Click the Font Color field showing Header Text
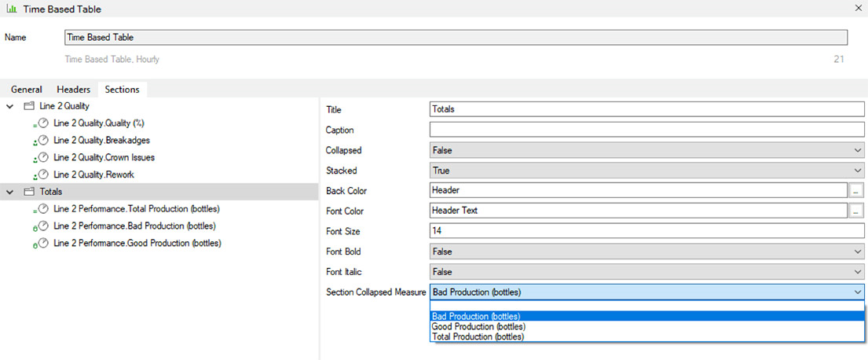Viewport: 868px width, 360px height. [639, 211]
